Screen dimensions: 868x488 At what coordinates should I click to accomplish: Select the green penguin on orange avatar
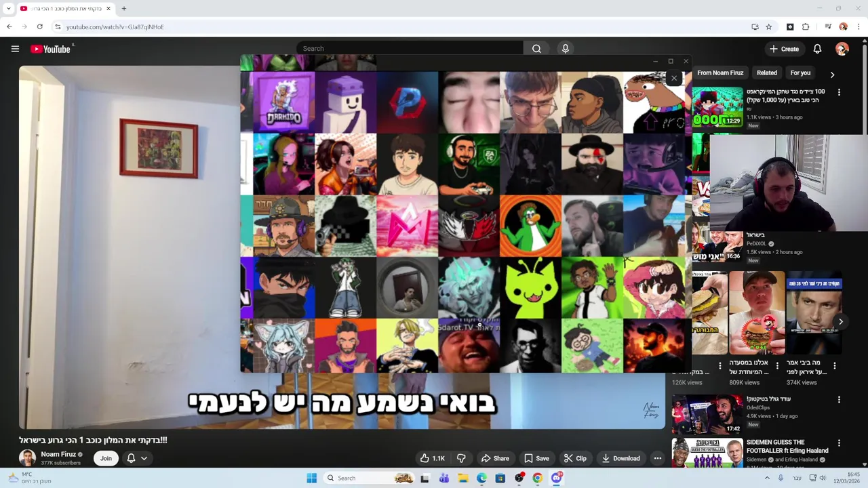coord(530,226)
